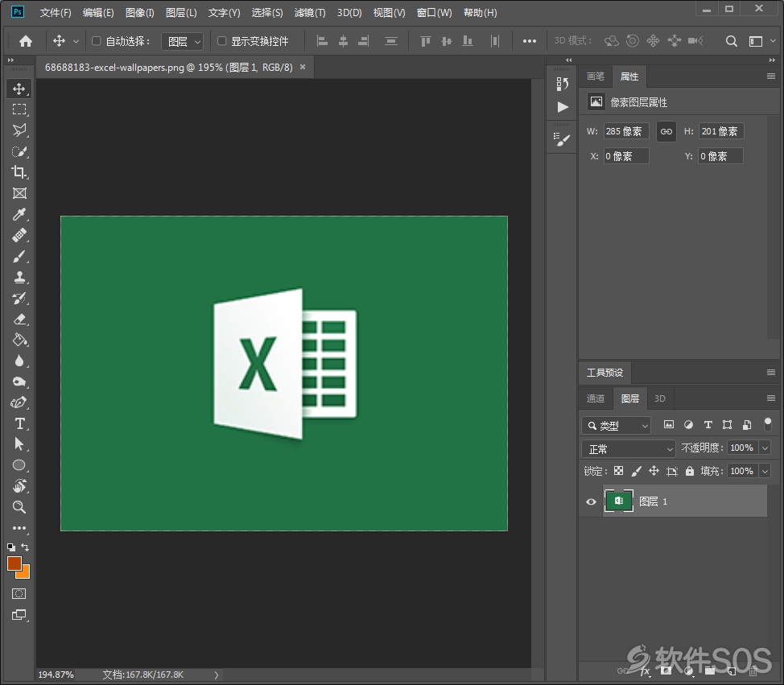Open the background color swatch picker

click(x=25, y=573)
